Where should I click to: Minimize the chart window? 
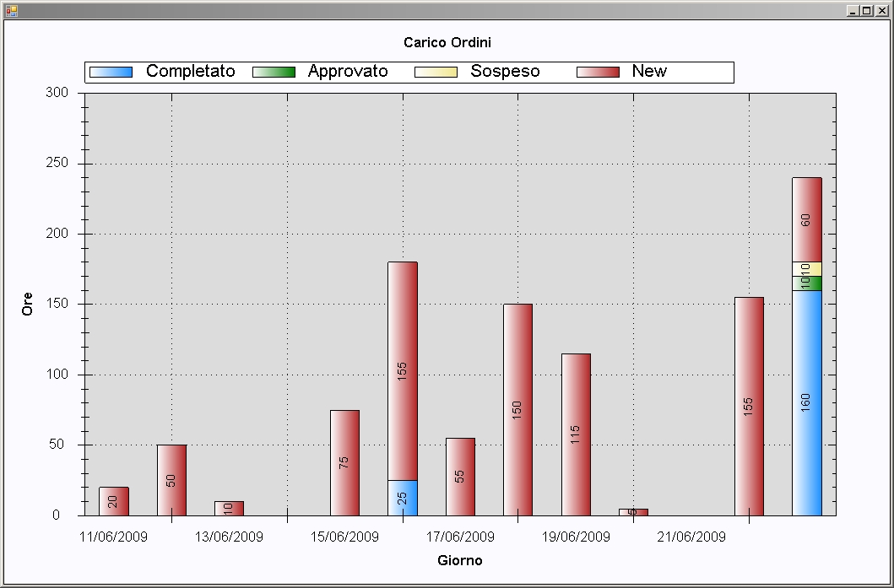tap(853, 10)
